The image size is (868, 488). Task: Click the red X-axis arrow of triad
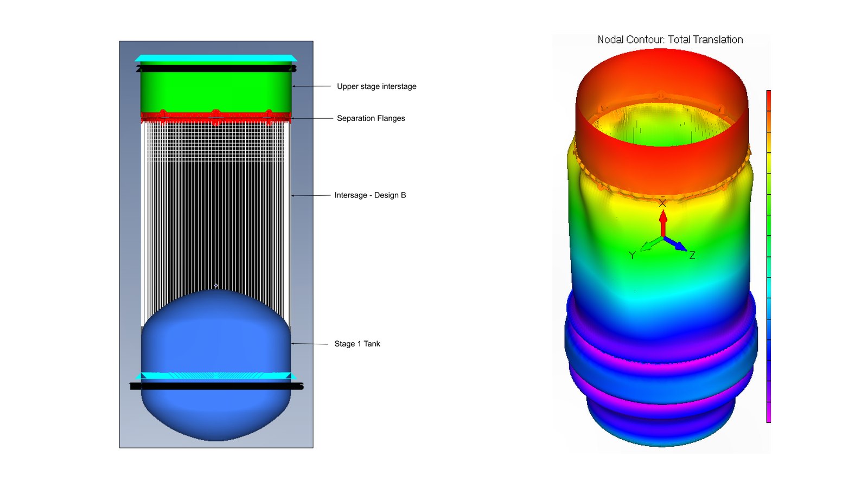663,223
